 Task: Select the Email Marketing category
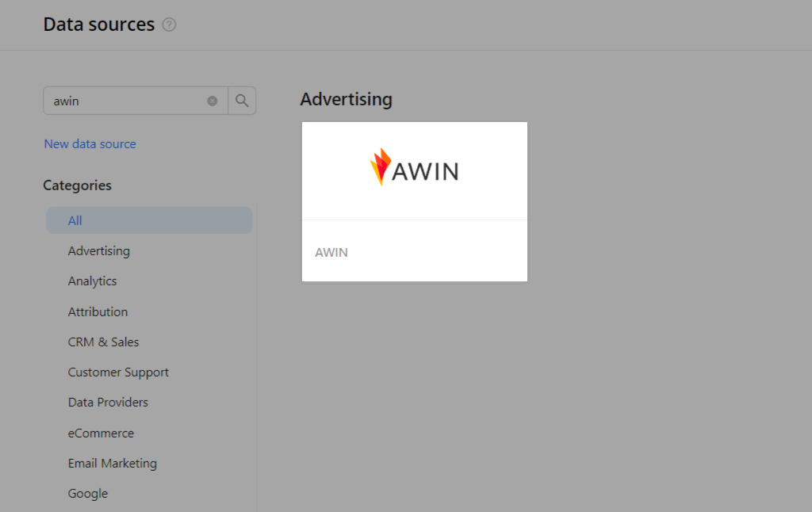pos(113,463)
